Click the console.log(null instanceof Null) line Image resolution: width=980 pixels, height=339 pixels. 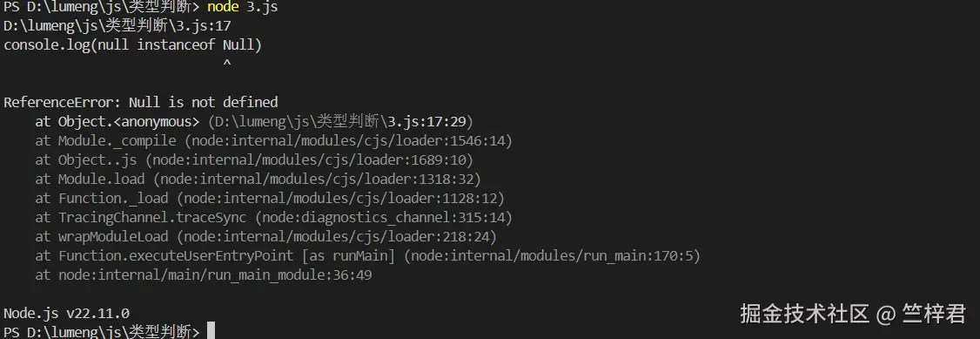(132, 45)
